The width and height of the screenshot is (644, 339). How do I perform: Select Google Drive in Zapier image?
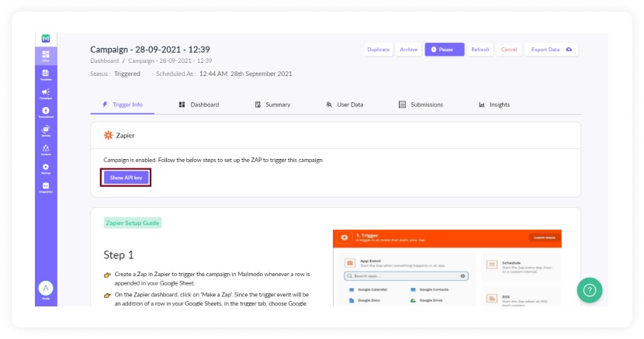[x=426, y=300]
